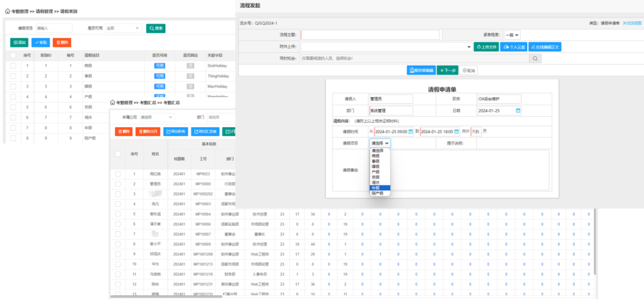The height and width of the screenshot is (303, 644).
Task: Click the blue 审批 approve button
Action: pyautogui.click(x=41, y=42)
